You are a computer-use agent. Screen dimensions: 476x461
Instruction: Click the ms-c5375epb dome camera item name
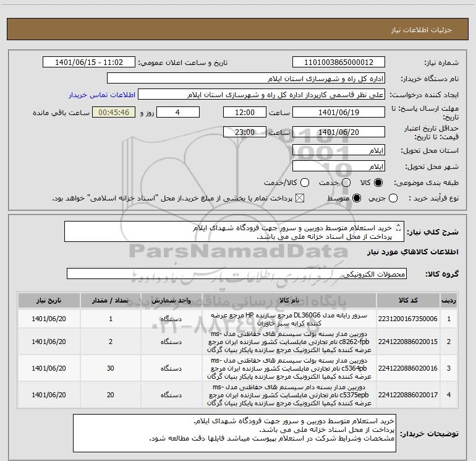point(289,395)
